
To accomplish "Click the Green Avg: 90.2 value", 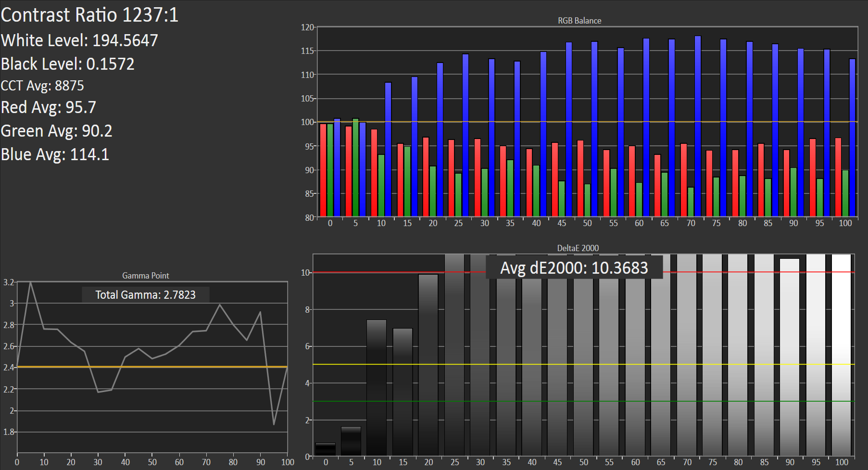I will pos(57,131).
